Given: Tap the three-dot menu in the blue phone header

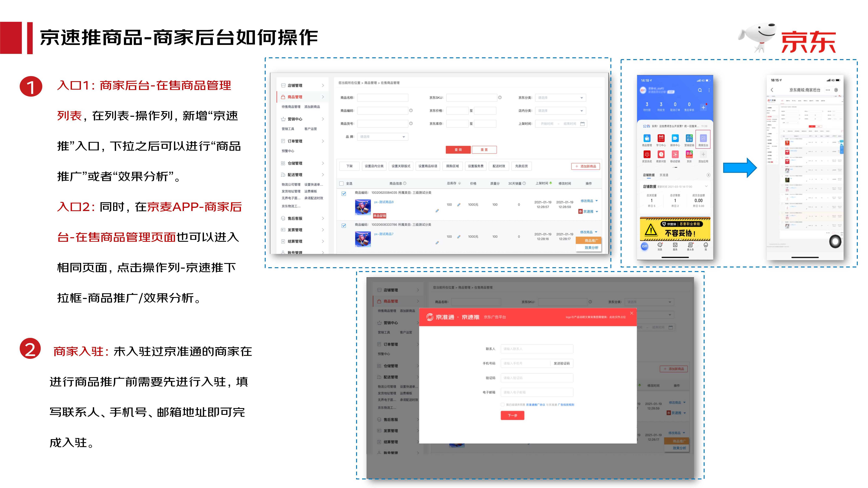Looking at the screenshot, I should [709, 90].
